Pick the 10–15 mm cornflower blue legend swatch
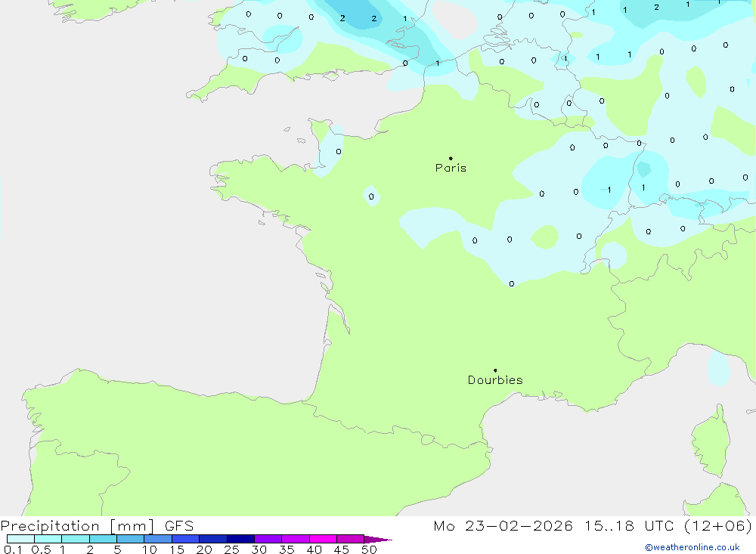 (x=158, y=539)
